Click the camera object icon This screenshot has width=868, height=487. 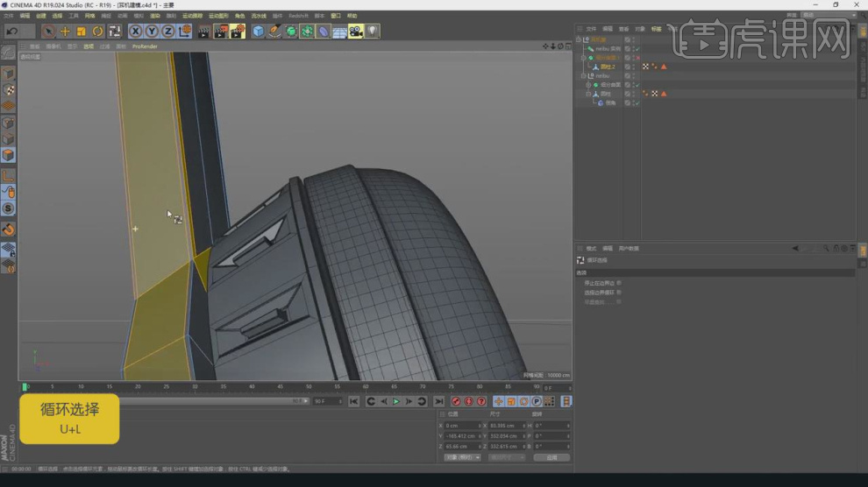click(355, 32)
